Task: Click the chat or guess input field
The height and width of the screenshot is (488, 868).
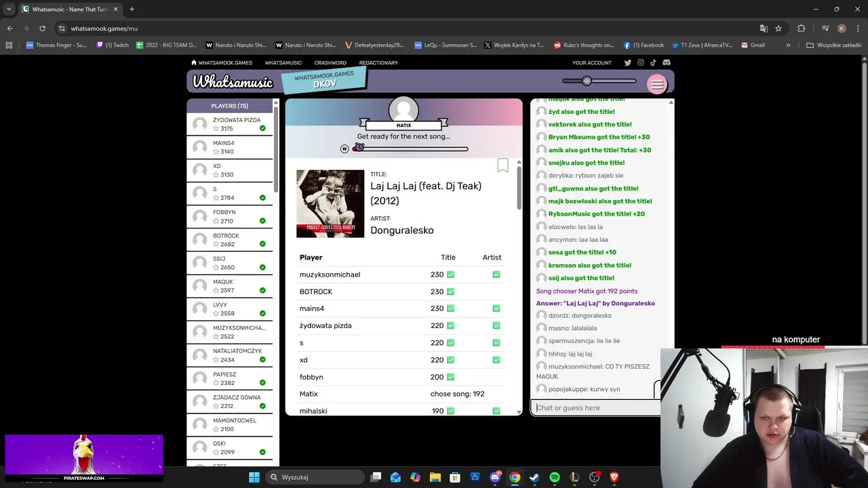Action: (595, 408)
